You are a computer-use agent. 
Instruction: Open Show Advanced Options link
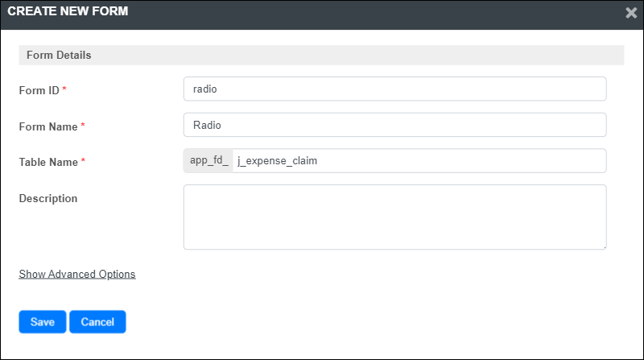(x=77, y=274)
